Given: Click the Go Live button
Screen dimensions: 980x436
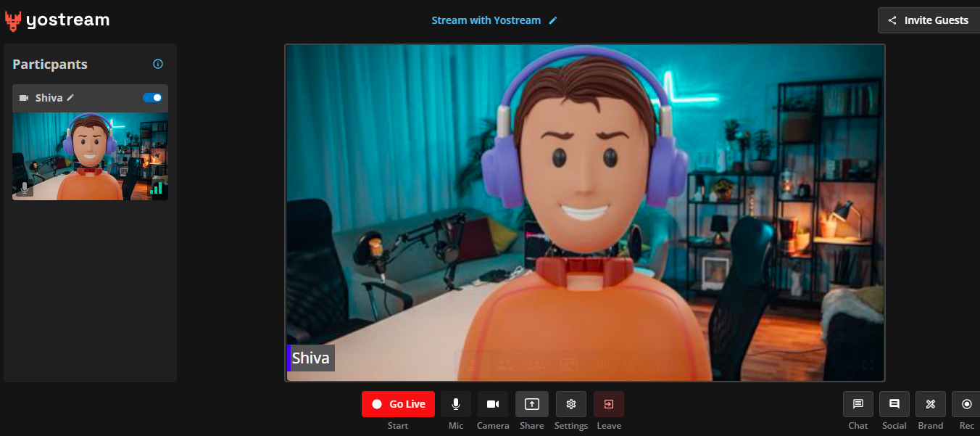Looking at the screenshot, I should [x=398, y=404].
